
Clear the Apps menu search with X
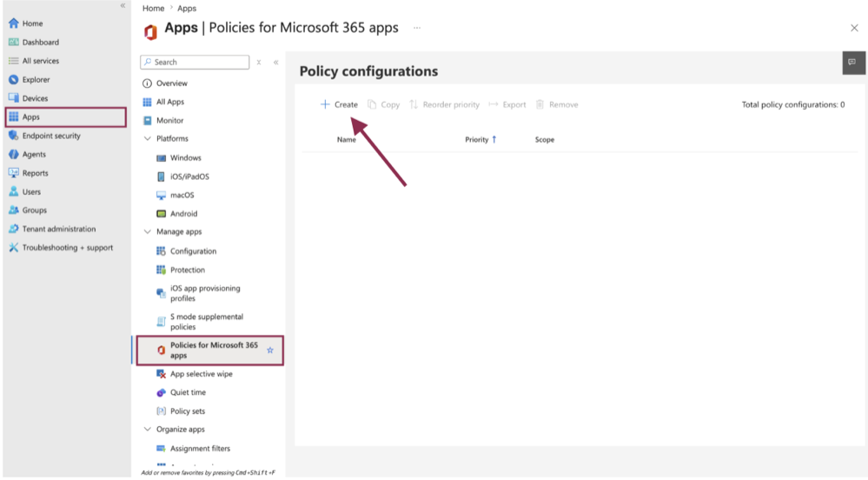pyautogui.click(x=259, y=63)
